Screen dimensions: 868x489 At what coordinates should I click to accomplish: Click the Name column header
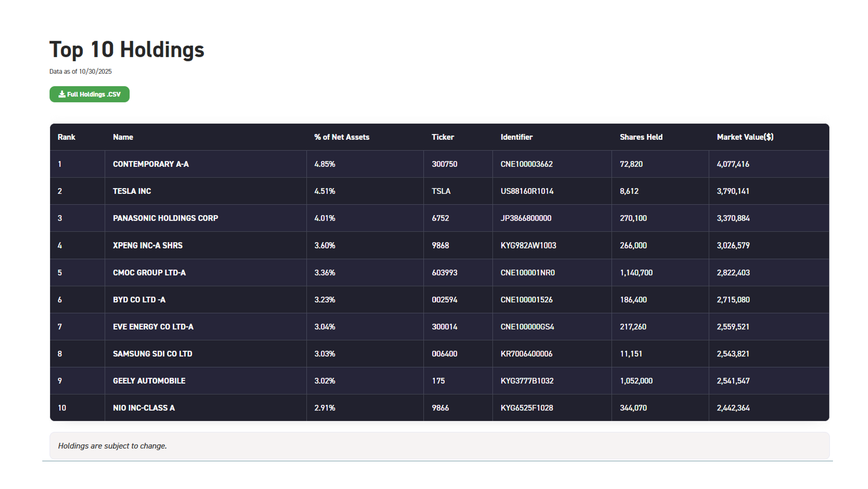click(x=123, y=137)
